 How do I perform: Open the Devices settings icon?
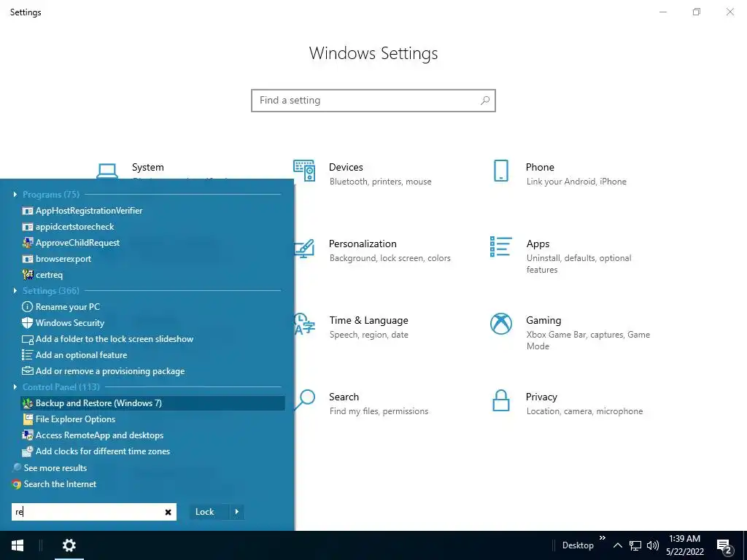pos(304,171)
